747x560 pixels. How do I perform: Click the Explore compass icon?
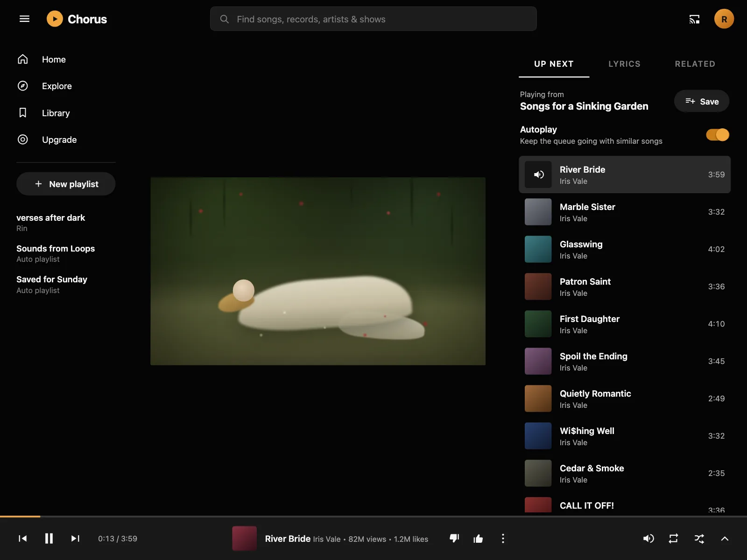23,86
